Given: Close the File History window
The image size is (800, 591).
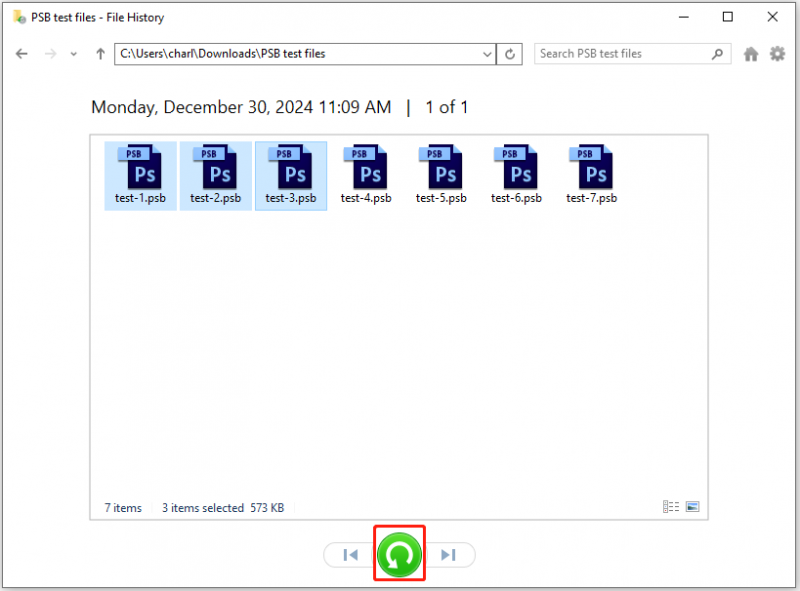Looking at the screenshot, I should (772, 17).
